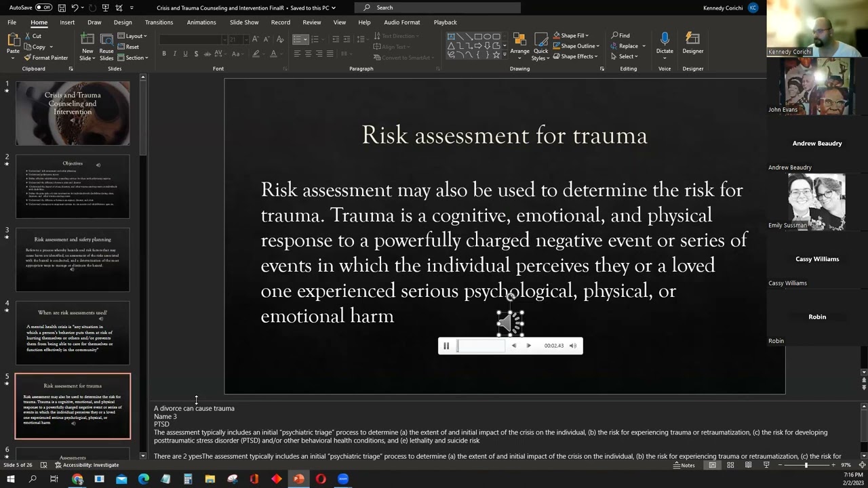This screenshot has width=868, height=488.
Task: Reset the slide layout with Reset
Action: [128, 47]
